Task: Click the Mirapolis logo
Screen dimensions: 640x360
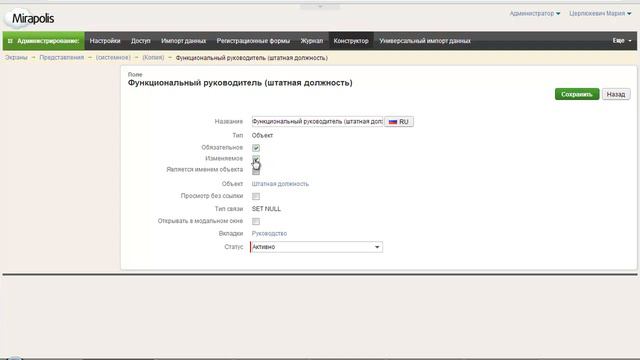Action: (29, 18)
